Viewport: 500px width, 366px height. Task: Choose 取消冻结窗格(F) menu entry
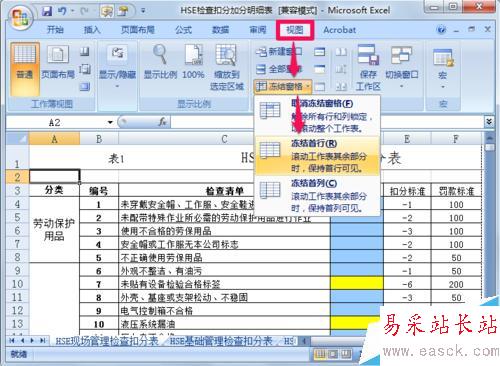[317, 116]
